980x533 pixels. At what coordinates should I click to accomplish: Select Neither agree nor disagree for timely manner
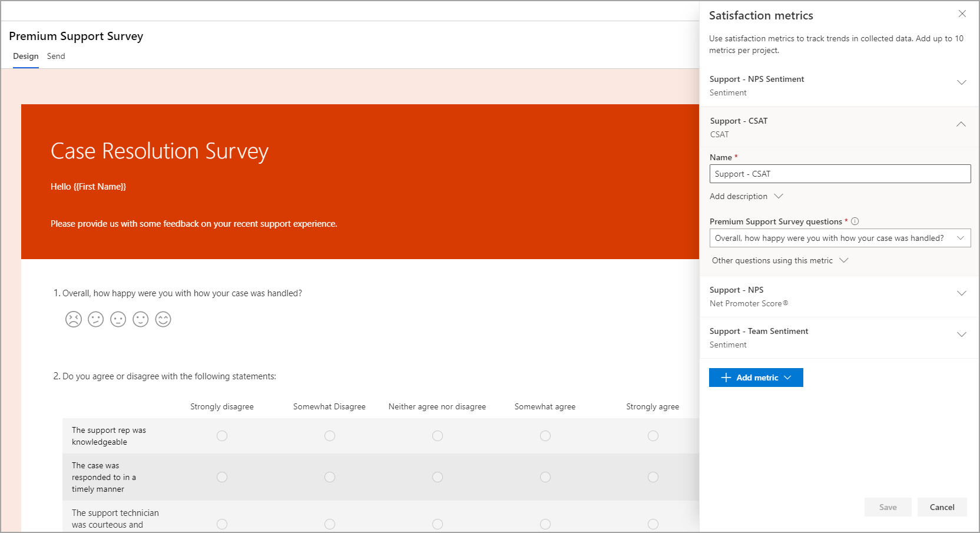(438, 477)
